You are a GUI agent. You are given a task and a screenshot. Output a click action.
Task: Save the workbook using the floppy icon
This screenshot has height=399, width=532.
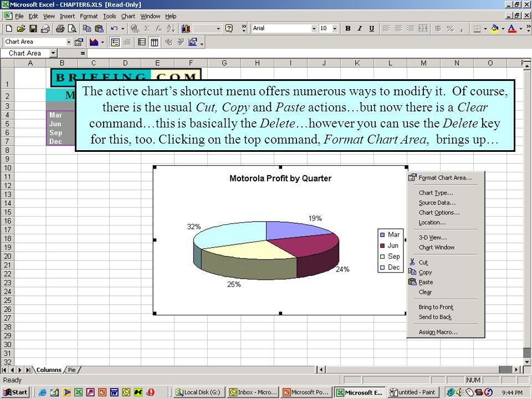tap(33, 28)
